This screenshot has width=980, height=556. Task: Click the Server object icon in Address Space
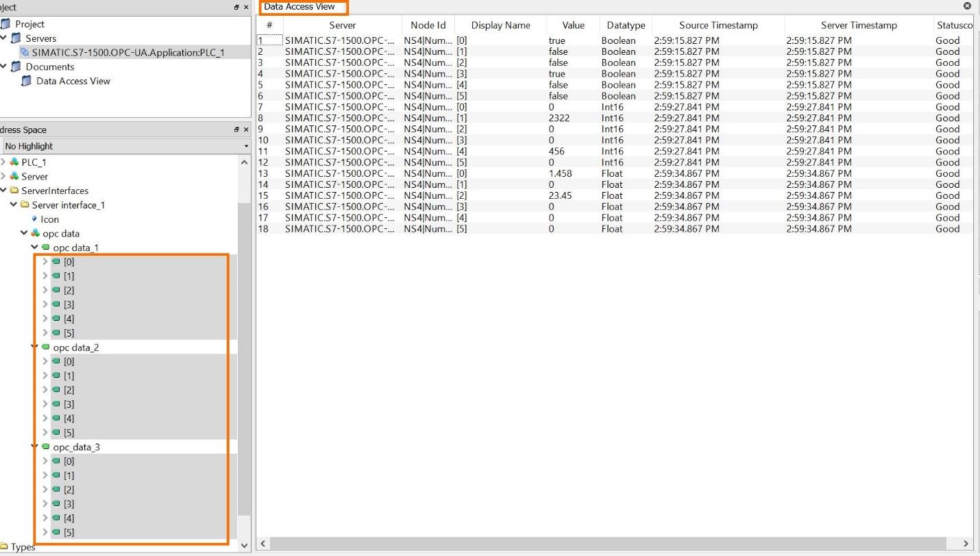click(14, 176)
